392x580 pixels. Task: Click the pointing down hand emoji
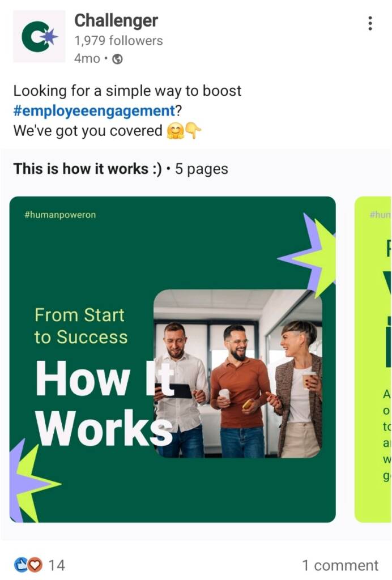point(193,131)
